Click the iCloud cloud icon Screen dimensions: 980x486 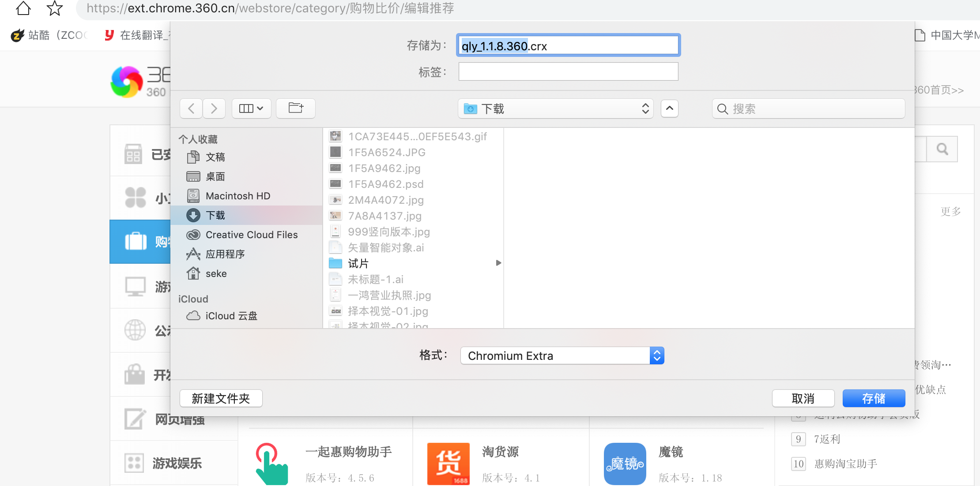coord(193,316)
